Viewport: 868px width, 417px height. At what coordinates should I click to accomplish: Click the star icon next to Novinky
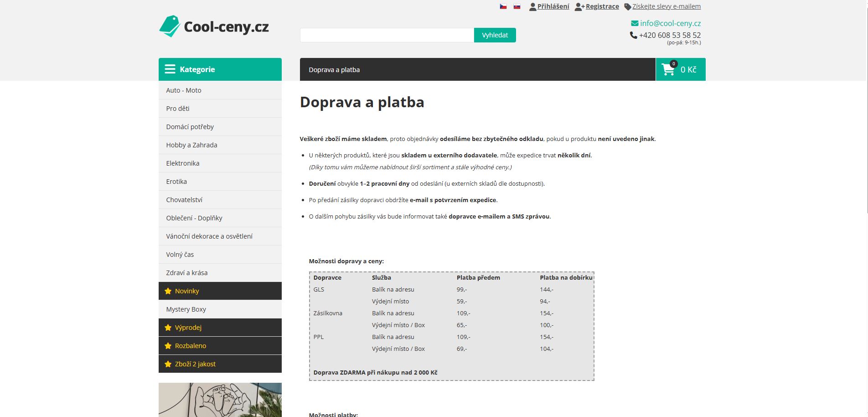[x=168, y=291]
